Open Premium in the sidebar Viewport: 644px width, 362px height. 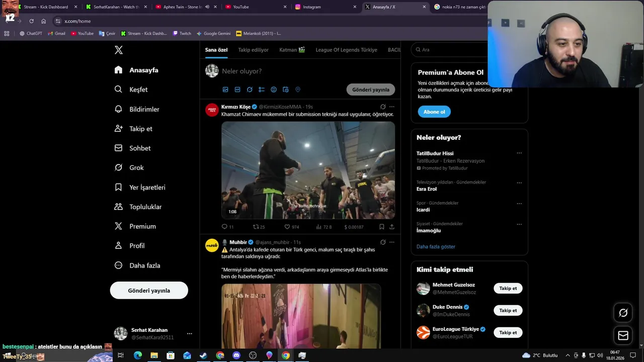click(135, 226)
